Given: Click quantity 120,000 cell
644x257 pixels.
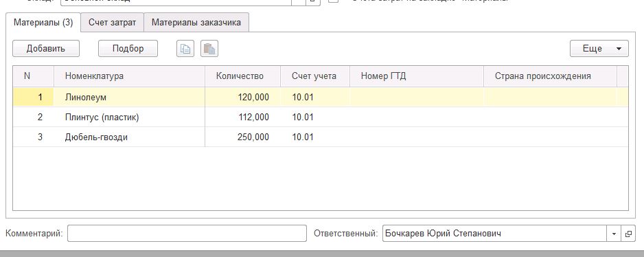Looking at the screenshot, I should [x=243, y=98].
